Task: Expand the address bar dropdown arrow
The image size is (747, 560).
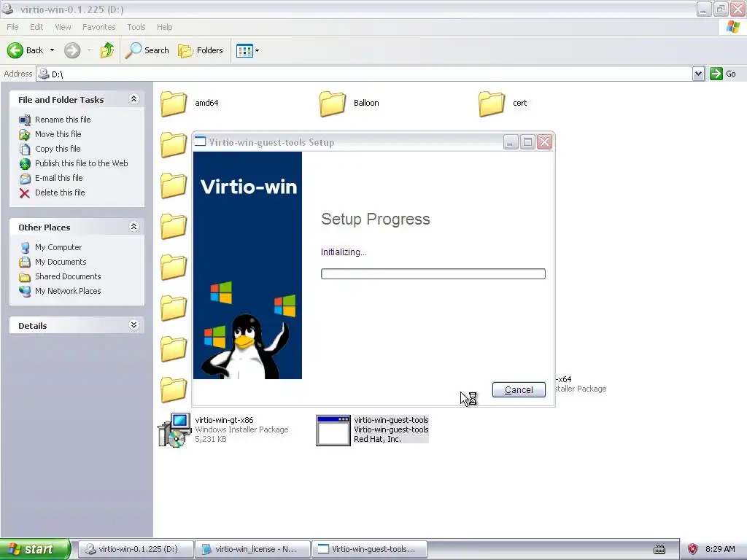Action: [698, 74]
